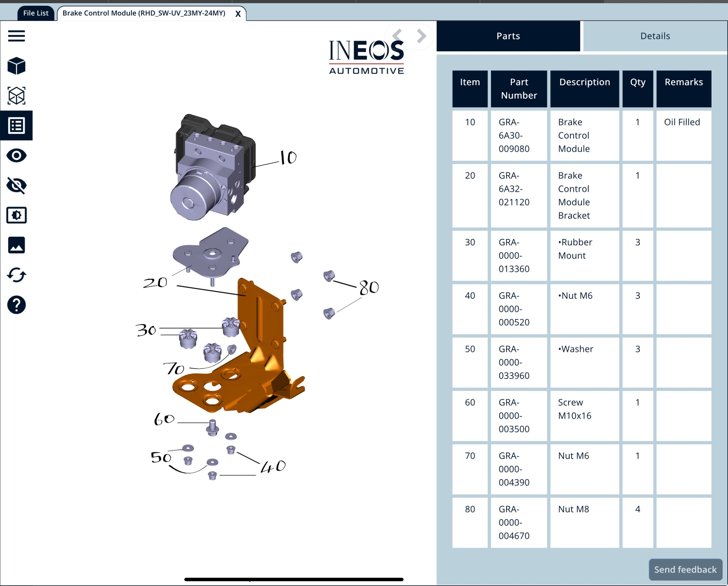Select the wireframe cube fit-view icon

tap(16, 96)
